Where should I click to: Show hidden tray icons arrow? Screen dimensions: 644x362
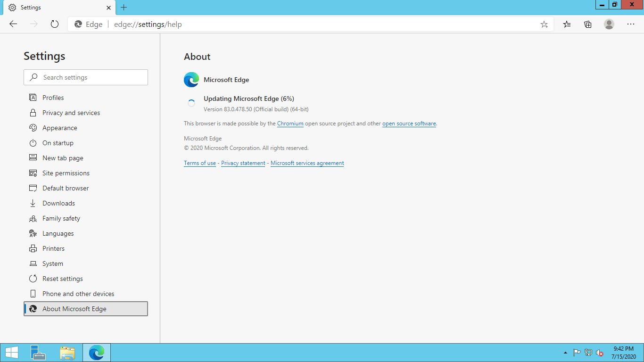[565, 353]
